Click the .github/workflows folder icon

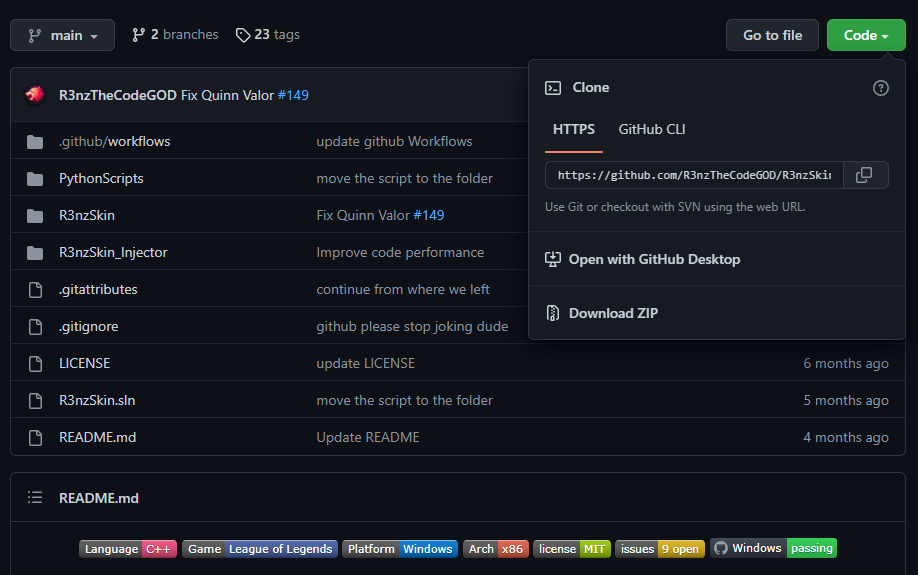[x=35, y=142]
